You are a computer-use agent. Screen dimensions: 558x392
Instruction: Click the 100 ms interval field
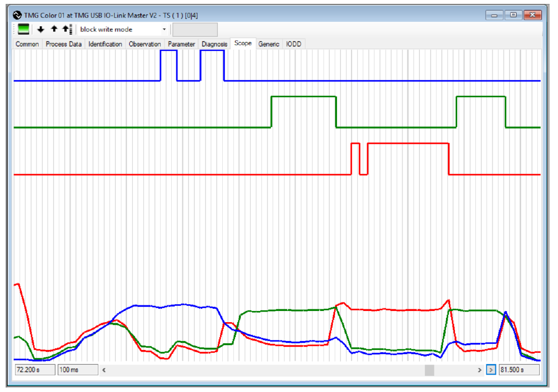click(78, 370)
